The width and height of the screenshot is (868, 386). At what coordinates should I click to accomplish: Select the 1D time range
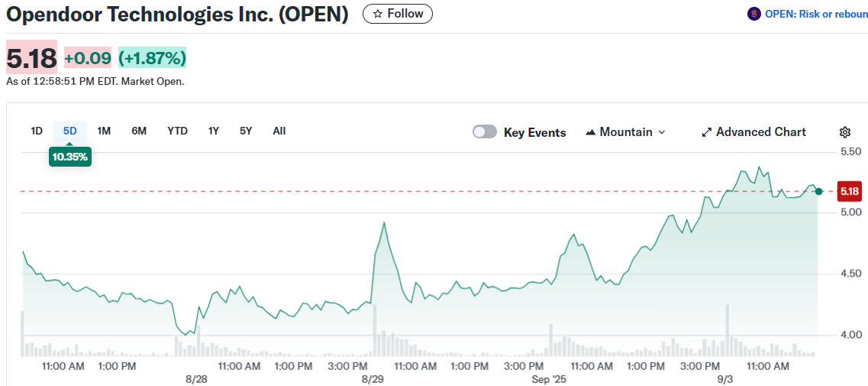point(37,131)
